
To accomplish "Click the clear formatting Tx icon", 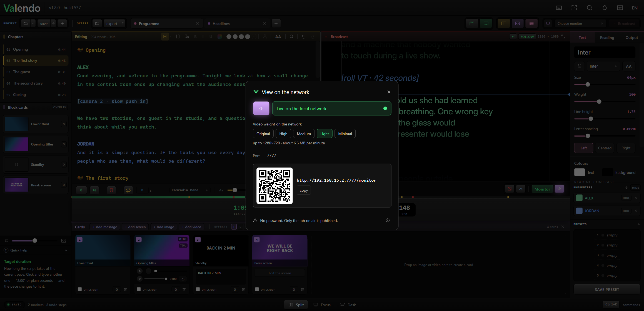I will coord(187,37).
